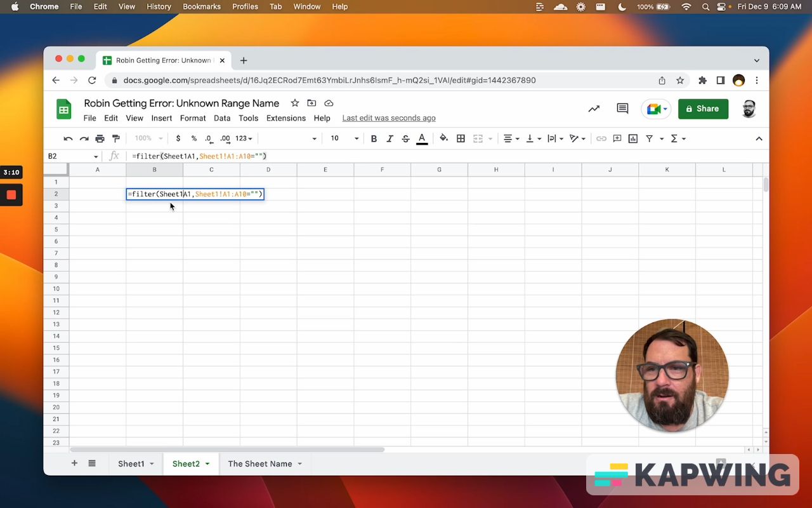Viewport: 812px width, 508px height.
Task: Click the Insert chart icon
Action: pyautogui.click(x=633, y=138)
